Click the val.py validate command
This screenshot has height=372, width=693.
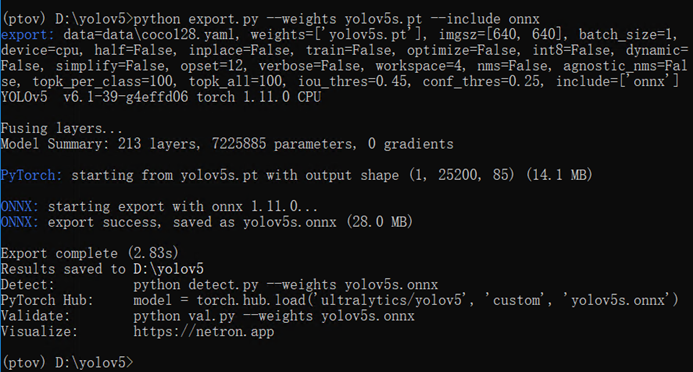point(274,316)
